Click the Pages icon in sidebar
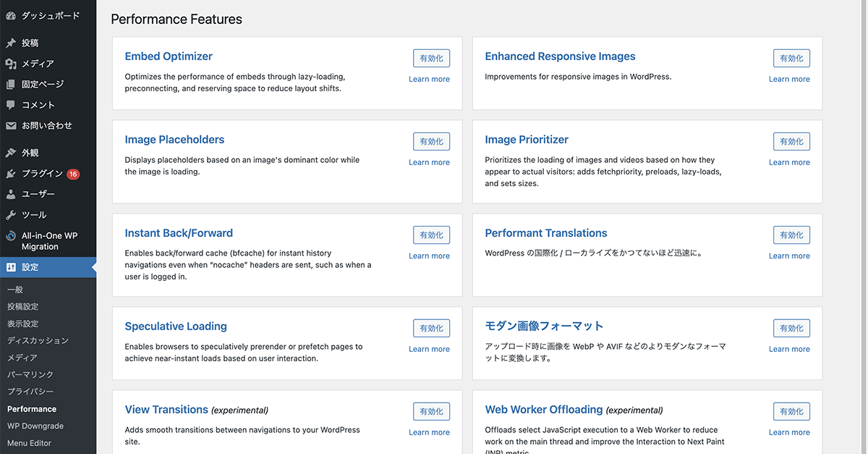Viewport: 868px width, 454px height. [11, 84]
